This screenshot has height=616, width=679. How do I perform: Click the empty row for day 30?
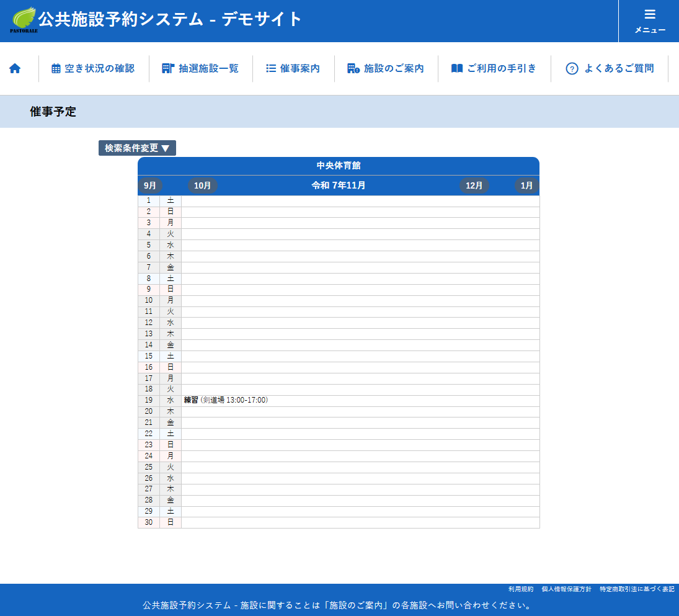point(360,522)
